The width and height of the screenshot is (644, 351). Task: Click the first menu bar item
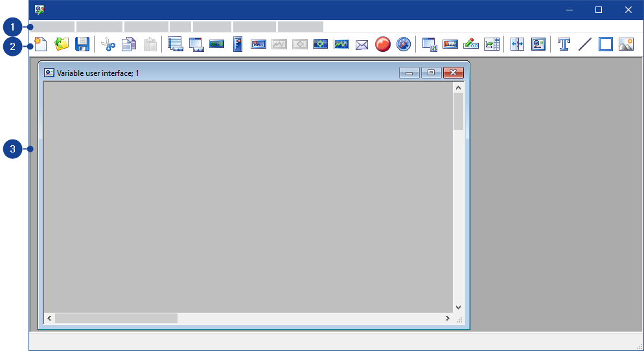tap(52, 27)
